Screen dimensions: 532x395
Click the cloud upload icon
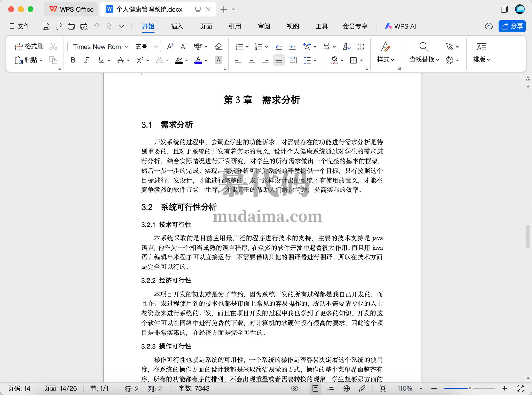(489, 26)
